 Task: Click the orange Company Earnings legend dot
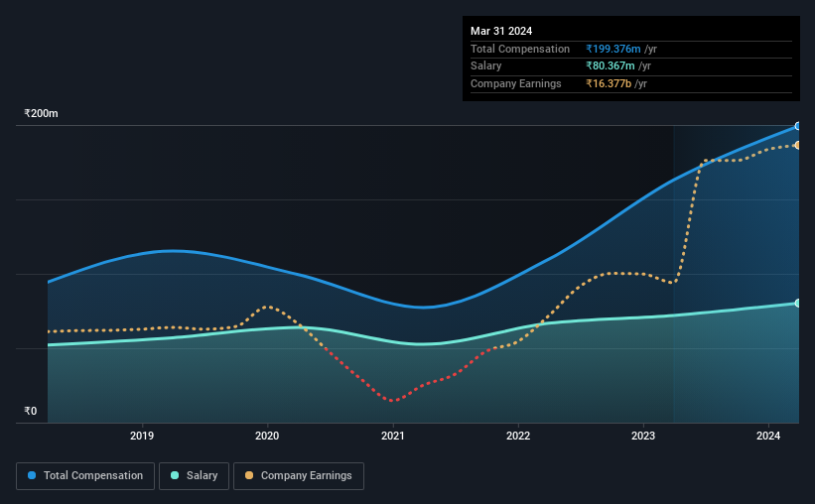click(x=249, y=475)
